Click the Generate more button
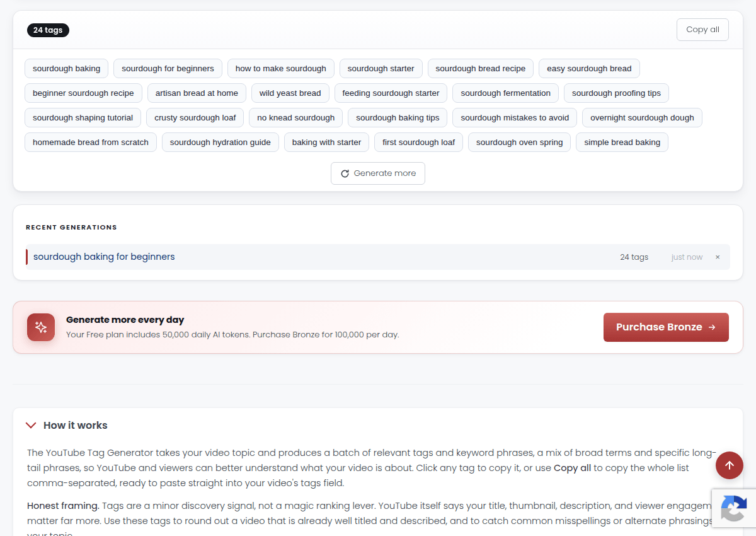Screen dimensions: 756x536 pos(378,173)
